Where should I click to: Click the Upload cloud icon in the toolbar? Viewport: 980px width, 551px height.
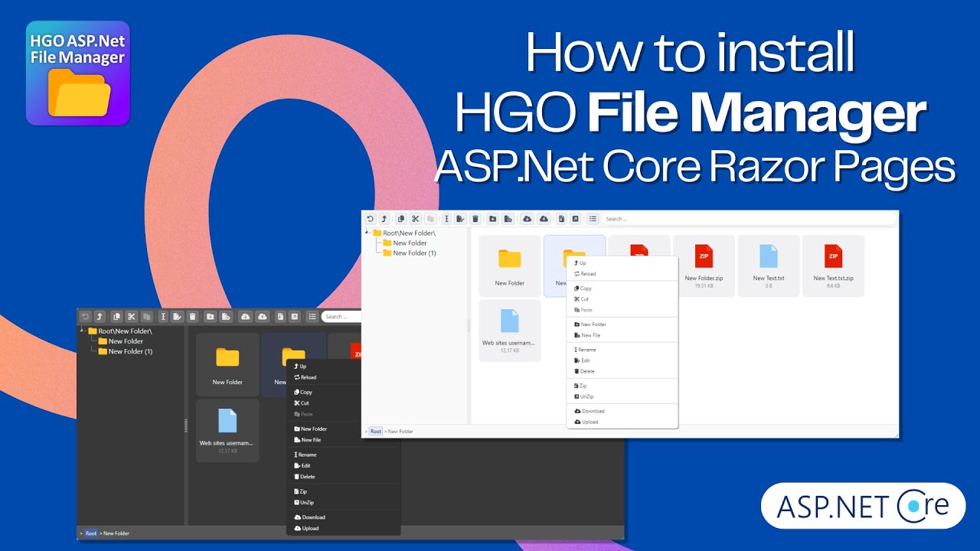544,218
